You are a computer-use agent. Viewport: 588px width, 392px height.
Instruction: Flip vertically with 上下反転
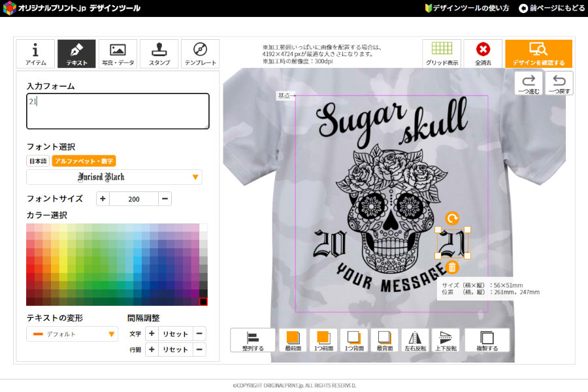446,340
